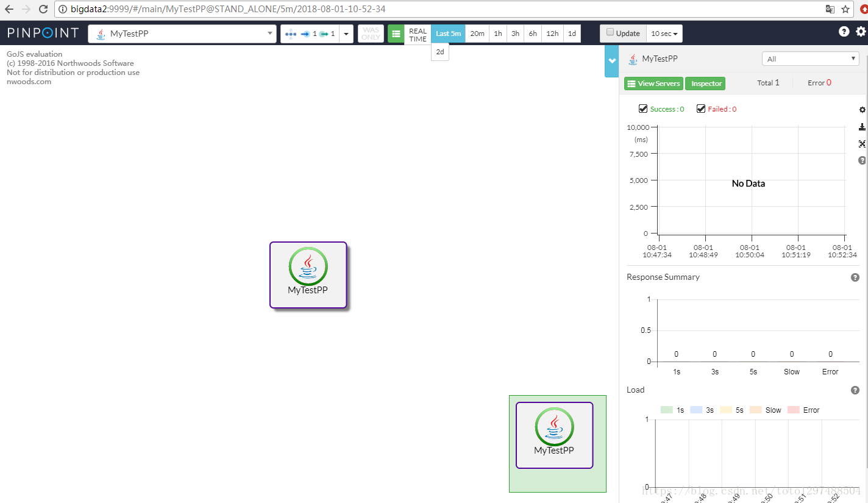The height and width of the screenshot is (503, 868).
Task: Click the View Servers button
Action: click(x=653, y=84)
